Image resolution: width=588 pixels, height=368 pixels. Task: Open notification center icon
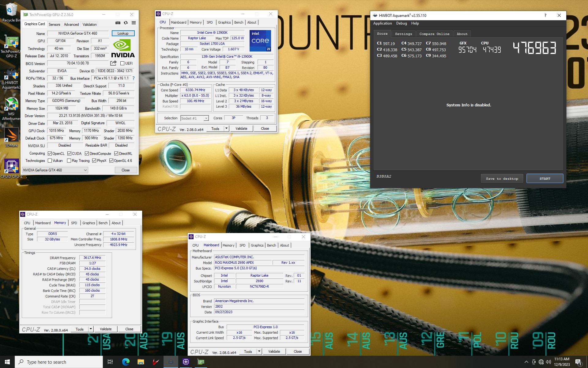pyautogui.click(x=578, y=362)
